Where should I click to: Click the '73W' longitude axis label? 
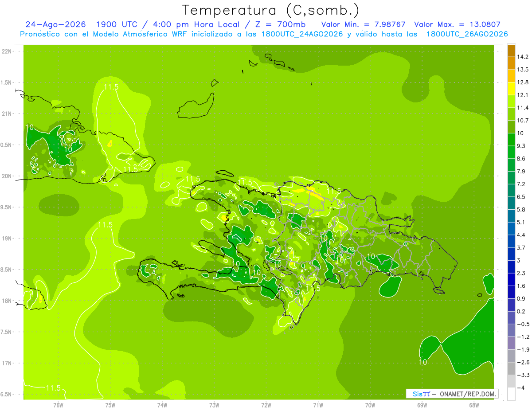point(214,404)
